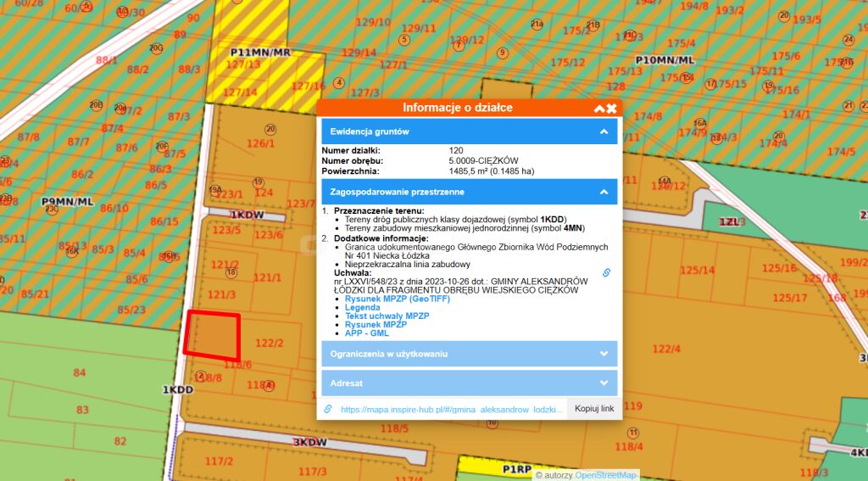This screenshot has width=868, height=481.
Task: Click parcel 122/4 on the map
Action: pos(666,349)
